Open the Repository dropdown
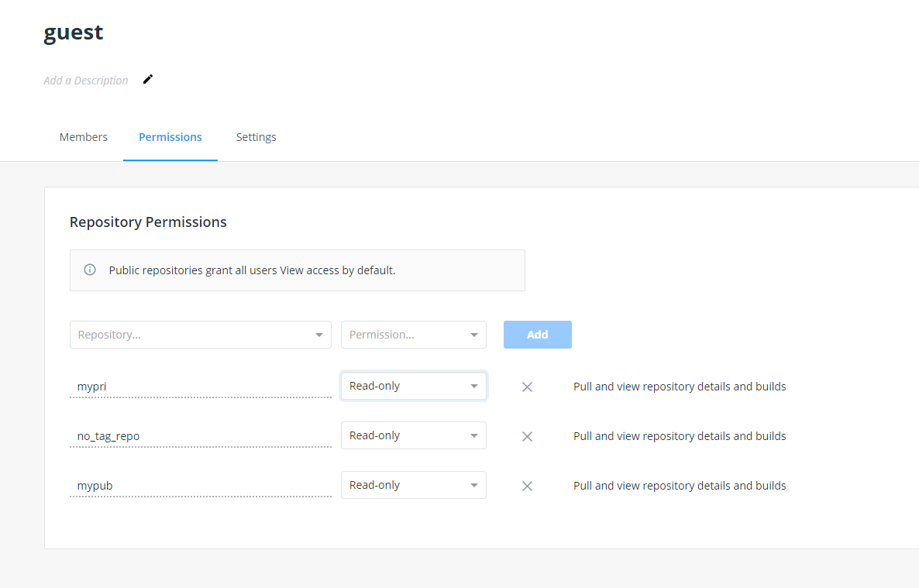 click(200, 335)
